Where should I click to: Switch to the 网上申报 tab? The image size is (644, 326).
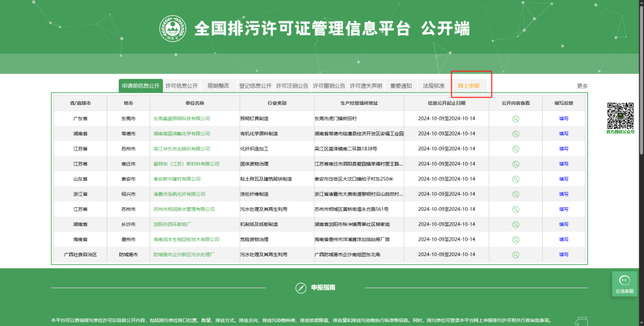[469, 86]
